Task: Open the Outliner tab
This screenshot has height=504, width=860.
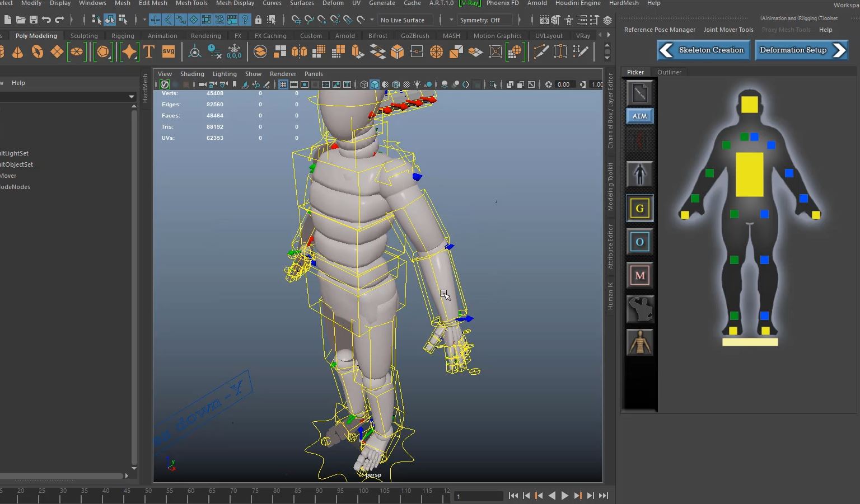Action: (x=669, y=72)
